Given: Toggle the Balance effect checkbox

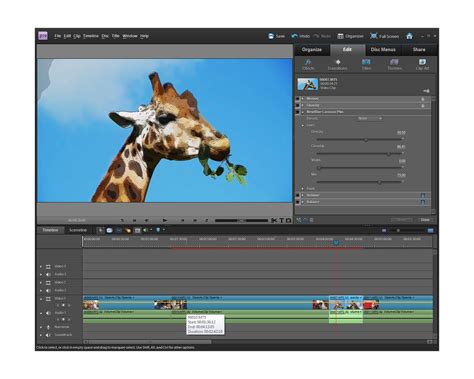Looking at the screenshot, I should [298, 202].
